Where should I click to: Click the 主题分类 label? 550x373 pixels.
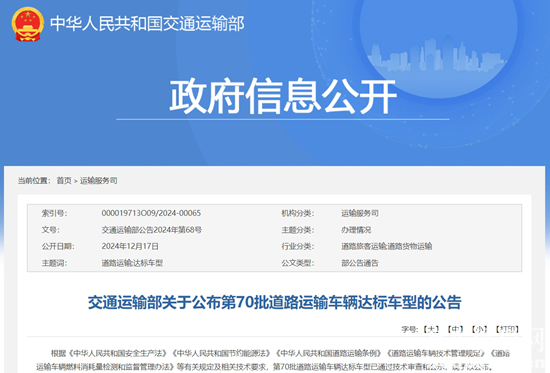point(298,230)
